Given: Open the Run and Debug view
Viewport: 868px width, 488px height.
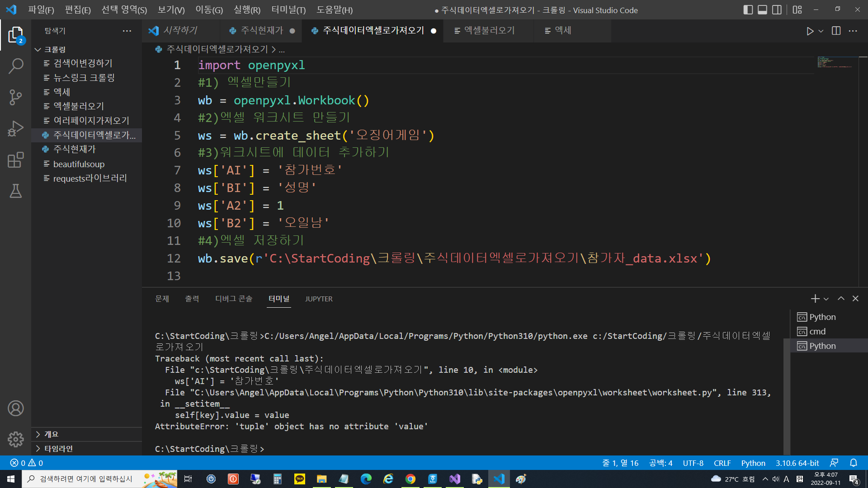Looking at the screenshot, I should (x=15, y=128).
